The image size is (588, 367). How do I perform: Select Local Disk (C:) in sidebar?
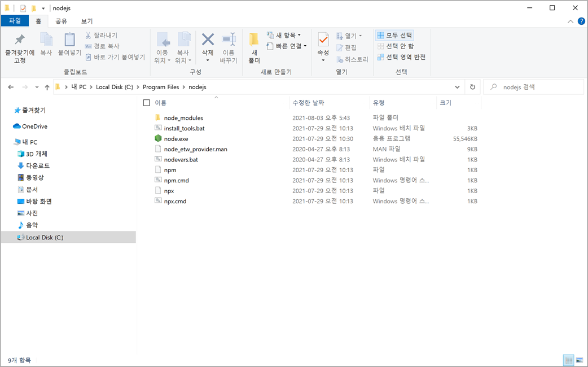point(68,238)
